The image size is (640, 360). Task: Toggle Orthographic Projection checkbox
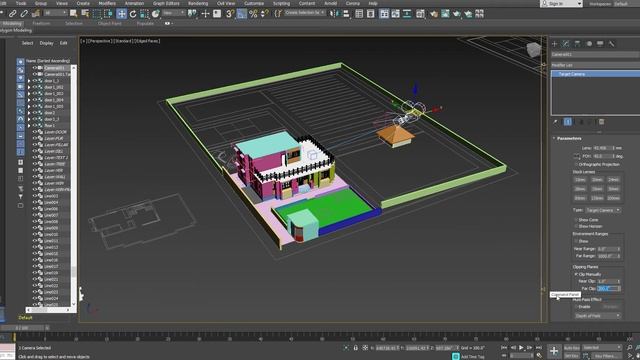coord(576,164)
